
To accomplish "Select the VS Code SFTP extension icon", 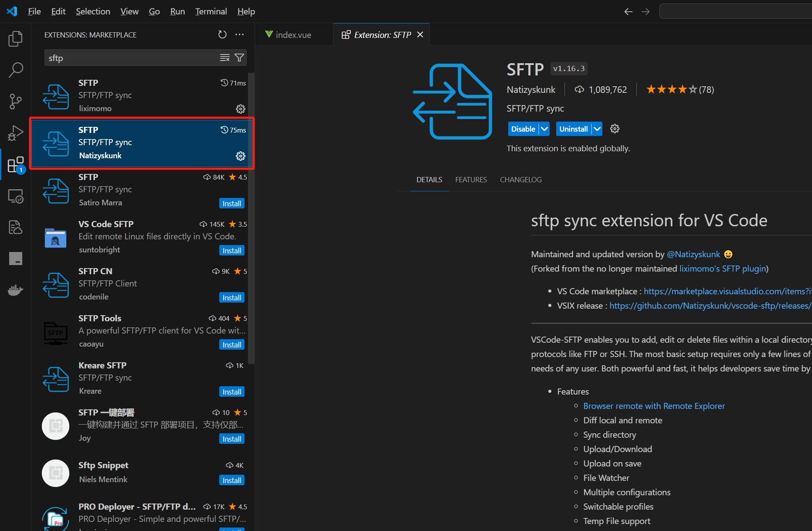I will [55, 238].
